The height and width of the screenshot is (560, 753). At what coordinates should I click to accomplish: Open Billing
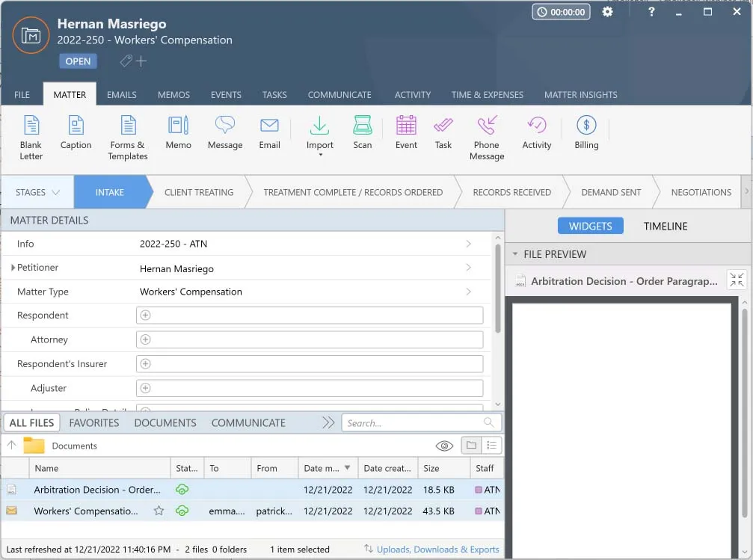pos(586,132)
